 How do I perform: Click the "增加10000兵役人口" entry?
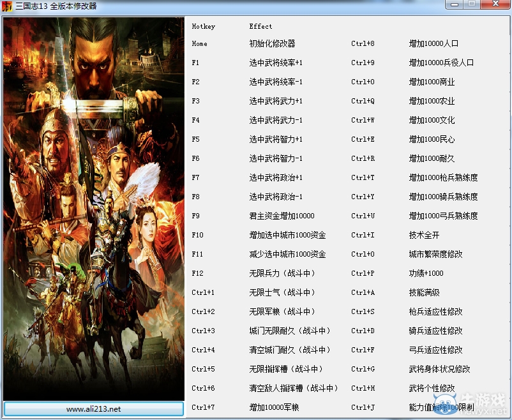(442, 63)
